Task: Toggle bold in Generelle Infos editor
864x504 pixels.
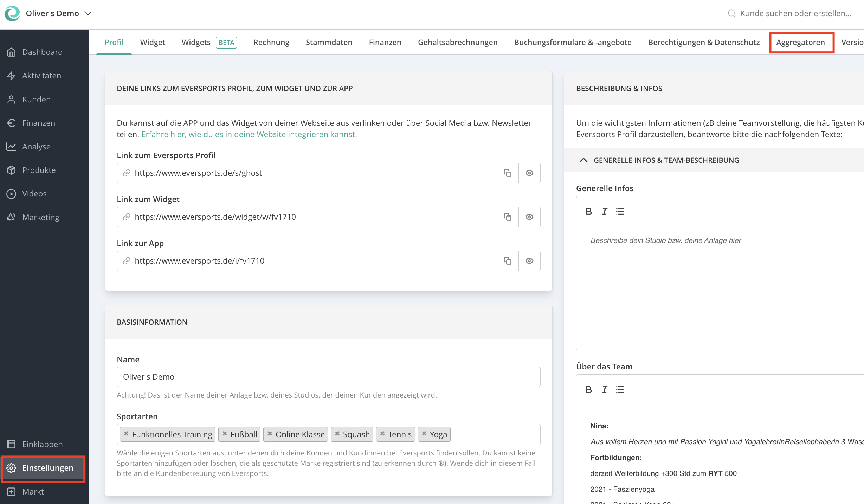Action: 589,212
